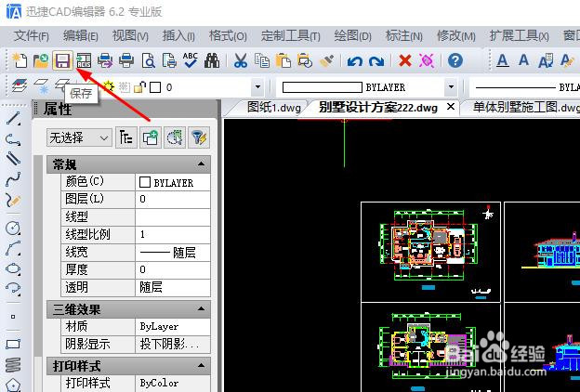Cut selection with scissors icon
The height and width of the screenshot is (392, 580).
pyautogui.click(x=241, y=60)
